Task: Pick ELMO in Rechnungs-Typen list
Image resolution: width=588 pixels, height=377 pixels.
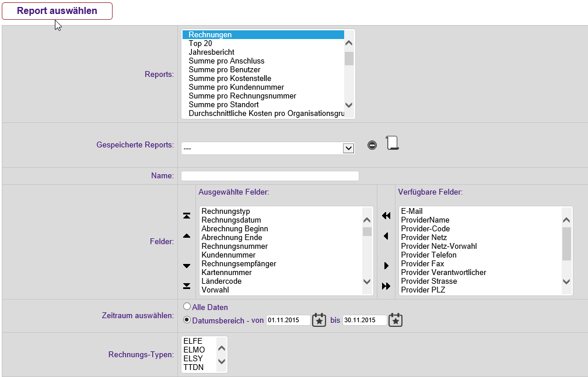Action: pyautogui.click(x=194, y=350)
